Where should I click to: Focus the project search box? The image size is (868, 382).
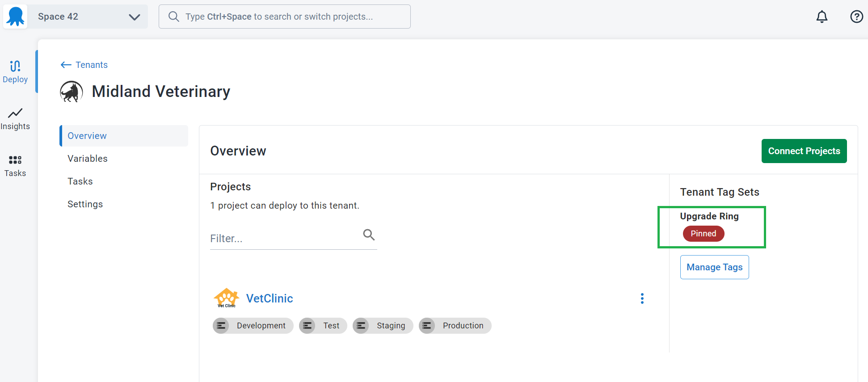click(x=285, y=17)
